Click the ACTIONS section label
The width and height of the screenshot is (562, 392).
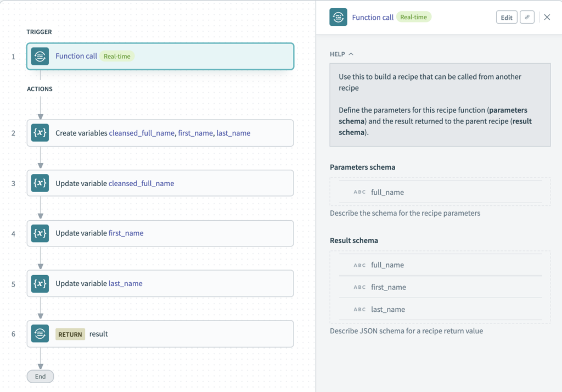pyautogui.click(x=40, y=89)
